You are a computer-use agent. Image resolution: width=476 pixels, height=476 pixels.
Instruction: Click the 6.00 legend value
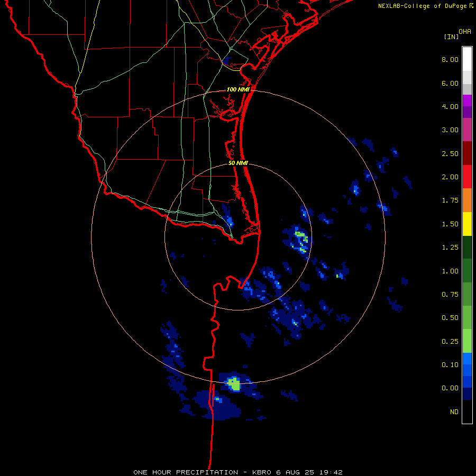[x=450, y=83]
